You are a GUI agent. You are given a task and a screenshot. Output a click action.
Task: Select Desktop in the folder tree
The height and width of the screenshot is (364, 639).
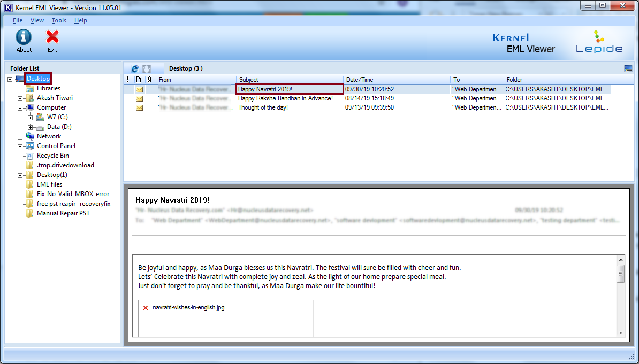click(x=39, y=79)
